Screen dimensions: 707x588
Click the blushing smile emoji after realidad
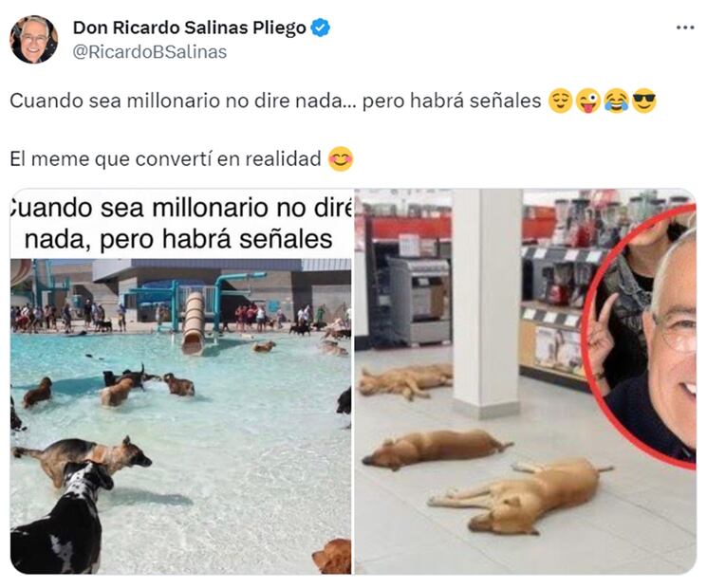341,159
